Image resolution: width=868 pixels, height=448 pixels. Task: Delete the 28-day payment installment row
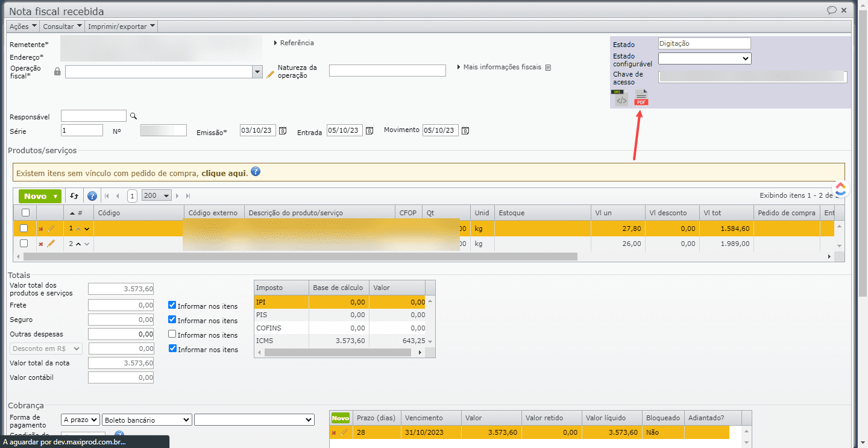point(334,432)
